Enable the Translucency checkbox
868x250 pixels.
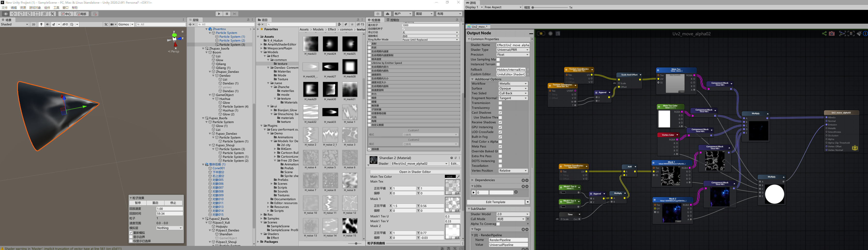click(500, 108)
